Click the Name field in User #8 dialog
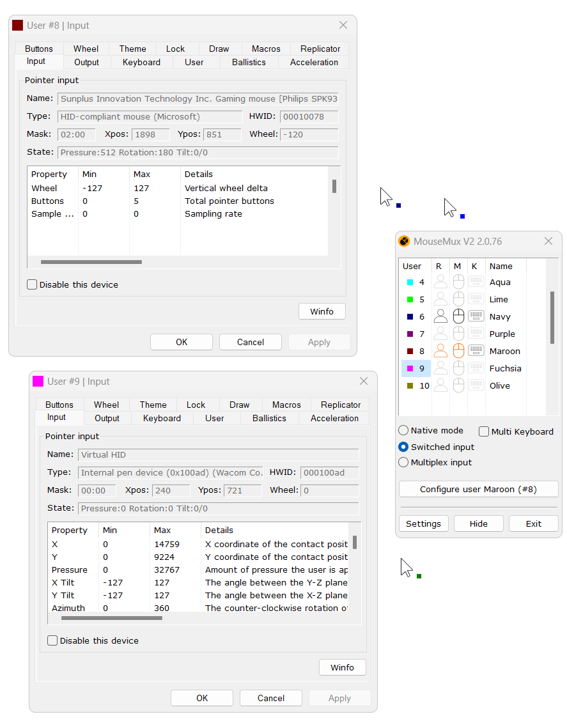 coord(198,99)
